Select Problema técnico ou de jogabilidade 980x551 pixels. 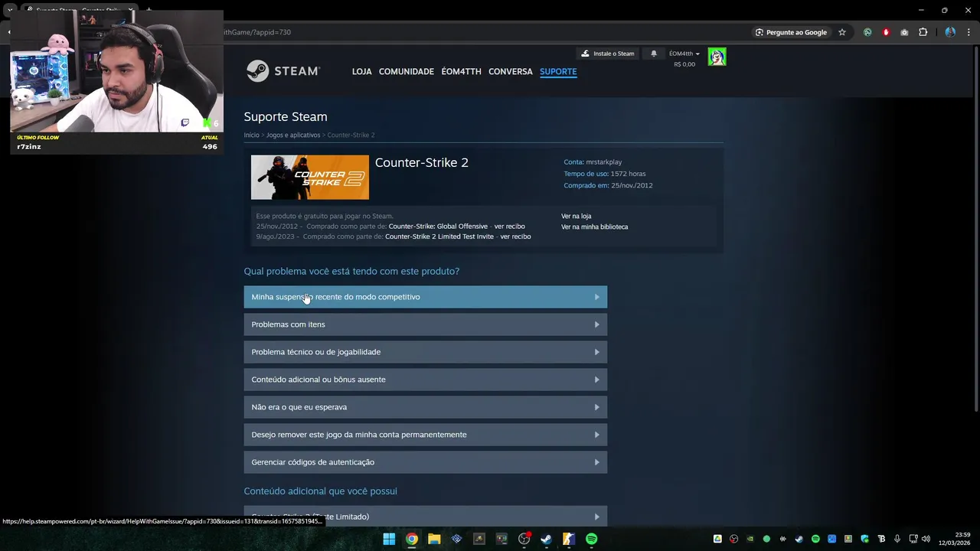(x=425, y=352)
